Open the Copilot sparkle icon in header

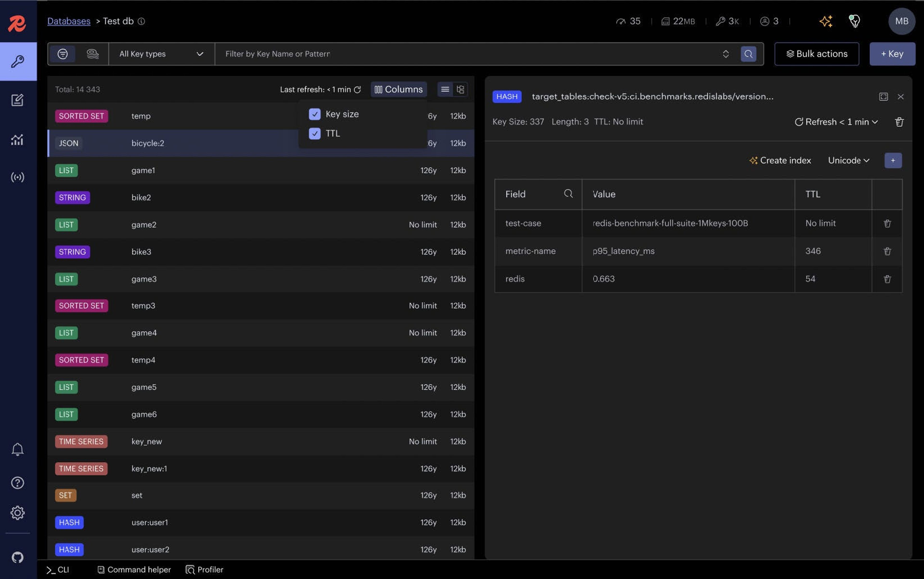826,21
